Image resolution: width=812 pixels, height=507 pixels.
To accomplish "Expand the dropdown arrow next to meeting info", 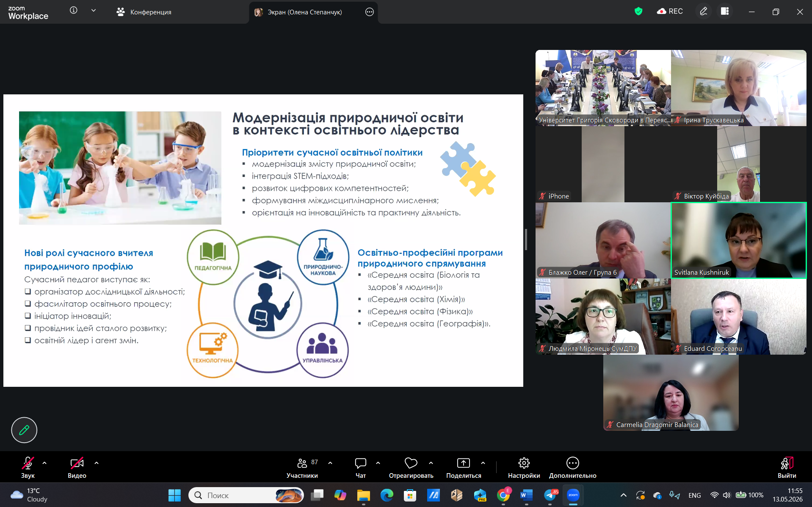I will point(94,10).
